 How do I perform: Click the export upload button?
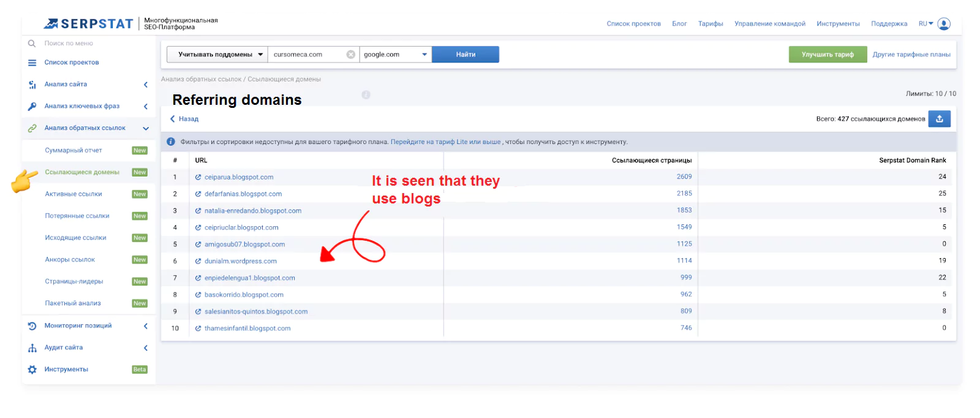pyautogui.click(x=939, y=119)
